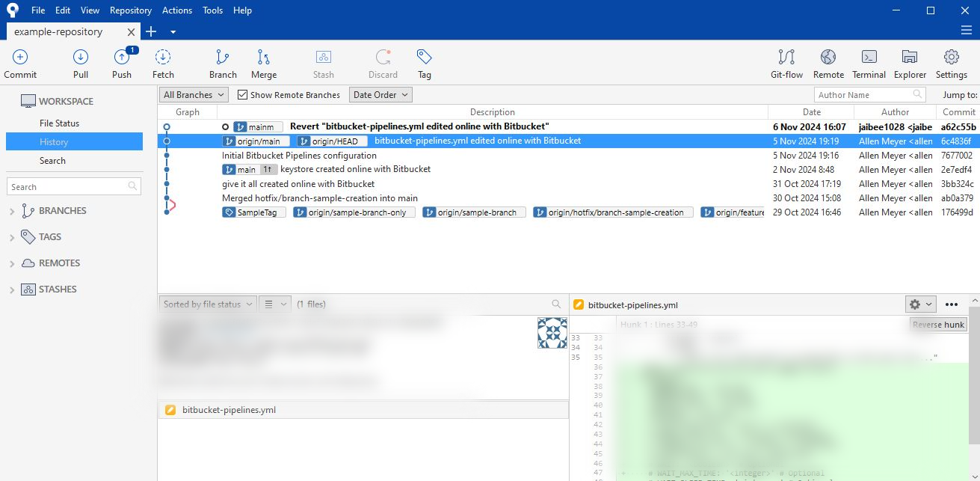Open the Repository menu
This screenshot has width=980, height=481.
[x=130, y=10]
